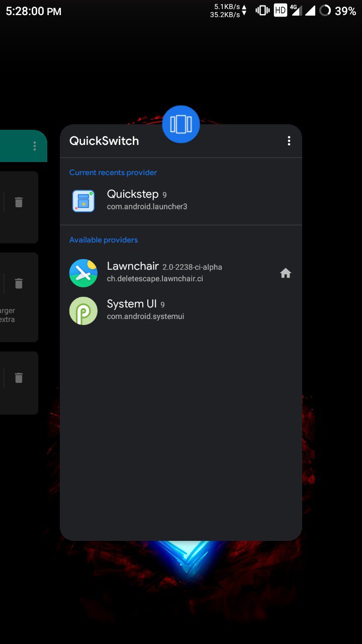The width and height of the screenshot is (362, 644).
Task: Select the System UI provider icon
Action: tap(83, 311)
